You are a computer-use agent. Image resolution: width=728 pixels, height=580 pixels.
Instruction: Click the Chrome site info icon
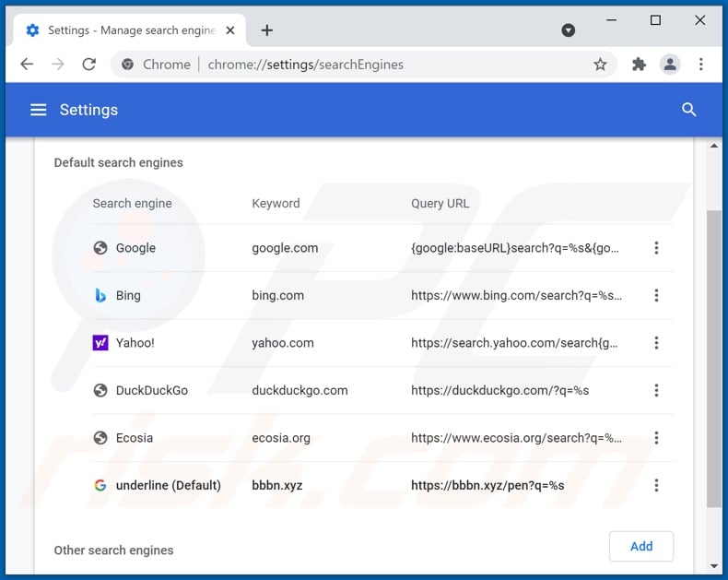pos(128,65)
